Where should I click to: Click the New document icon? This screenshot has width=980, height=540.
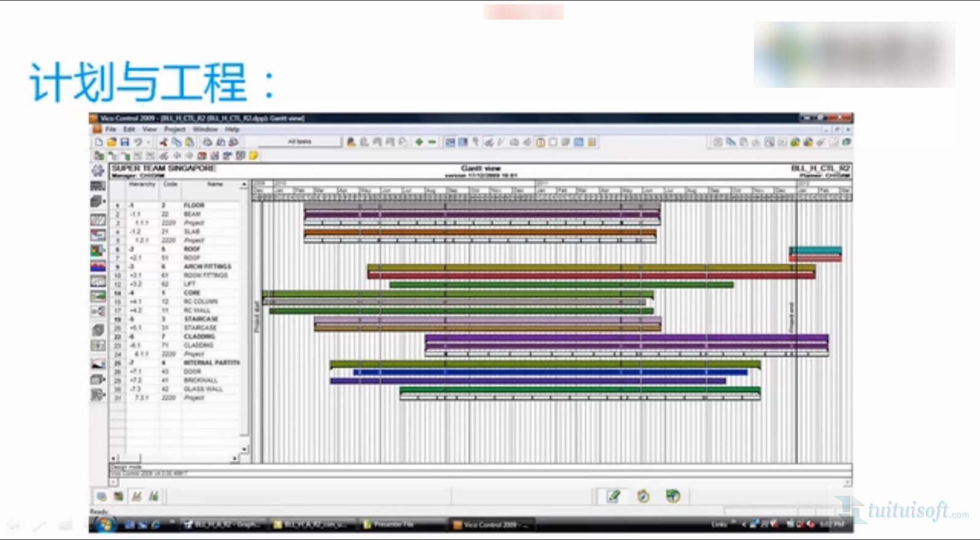[99, 142]
